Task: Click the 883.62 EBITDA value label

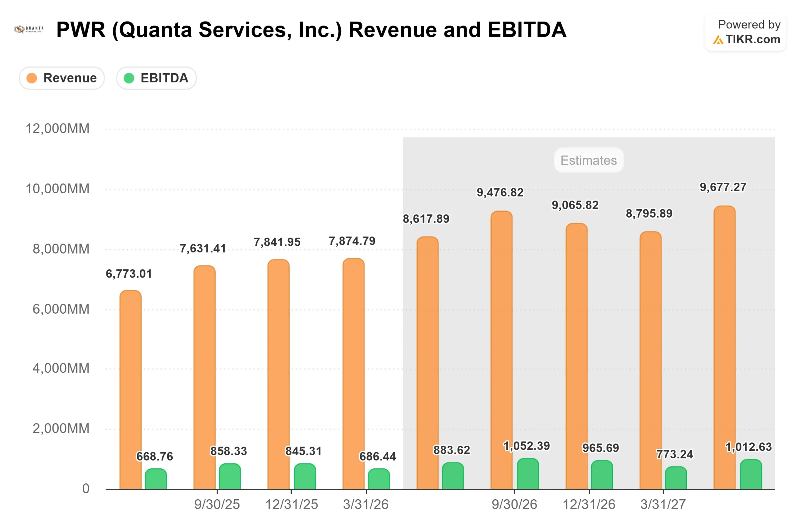Action: click(452, 450)
